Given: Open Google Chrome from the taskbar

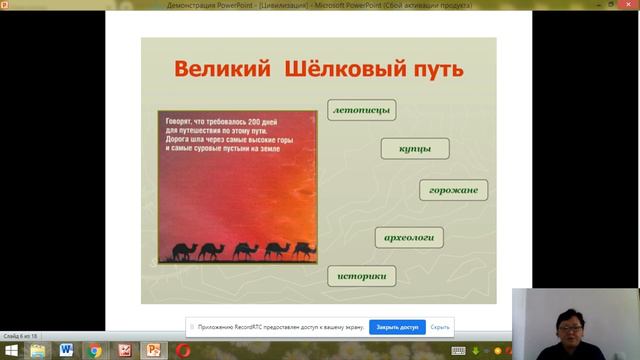Looking at the screenshot, I should pyautogui.click(x=94, y=351).
